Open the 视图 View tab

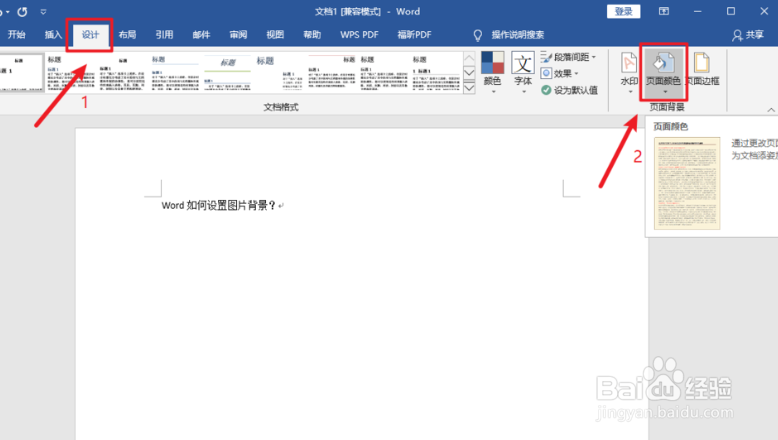click(x=275, y=35)
